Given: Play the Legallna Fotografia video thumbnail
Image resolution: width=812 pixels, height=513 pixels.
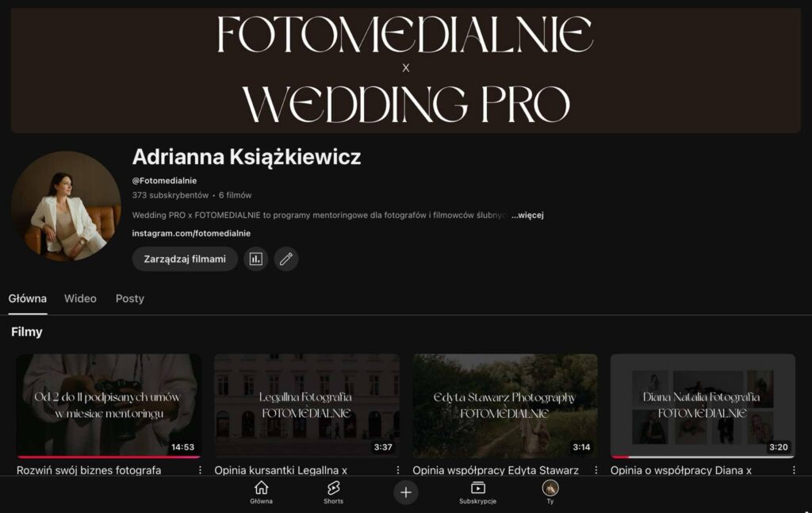Looking at the screenshot, I should click(307, 406).
